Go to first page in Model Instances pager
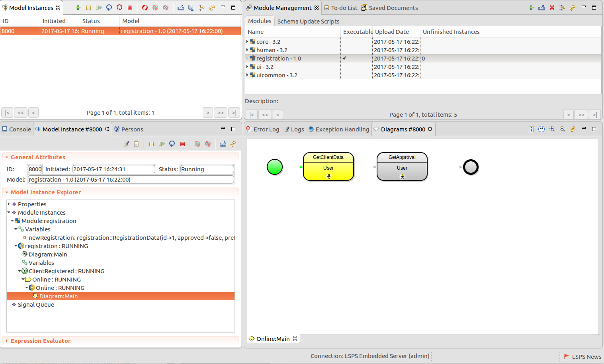The height and width of the screenshot is (364, 604). point(7,113)
